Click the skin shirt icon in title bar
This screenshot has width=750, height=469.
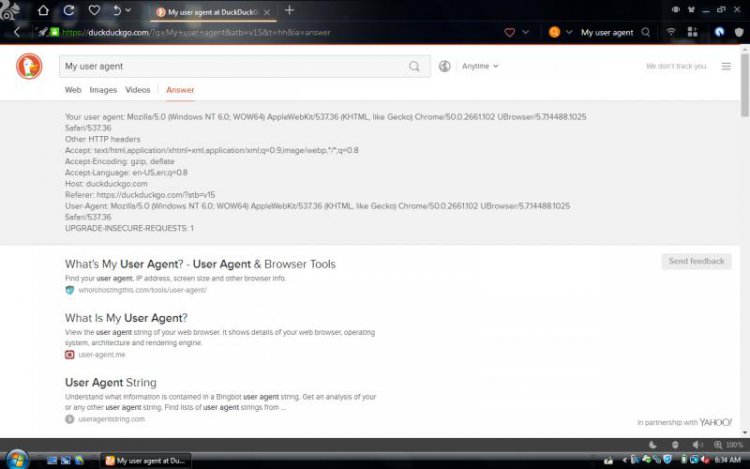tap(691, 10)
